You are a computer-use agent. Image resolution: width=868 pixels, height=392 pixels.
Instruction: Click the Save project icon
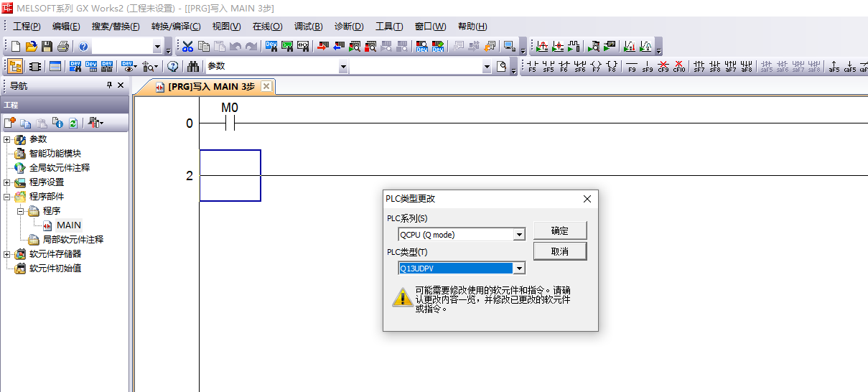coord(47,47)
